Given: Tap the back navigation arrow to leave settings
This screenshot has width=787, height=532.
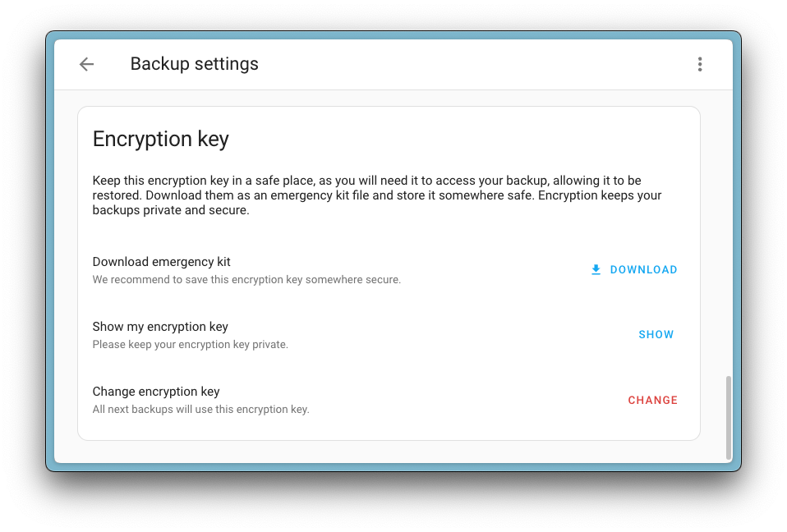Looking at the screenshot, I should (x=85, y=64).
